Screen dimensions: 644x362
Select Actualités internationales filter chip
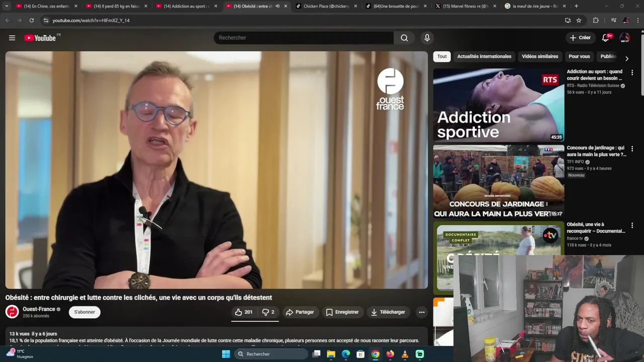coord(484,56)
